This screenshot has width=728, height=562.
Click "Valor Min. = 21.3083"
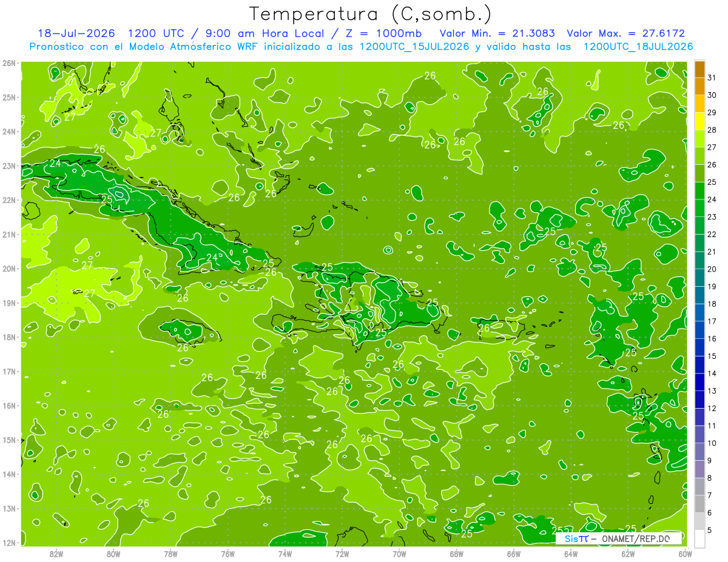click(x=498, y=33)
